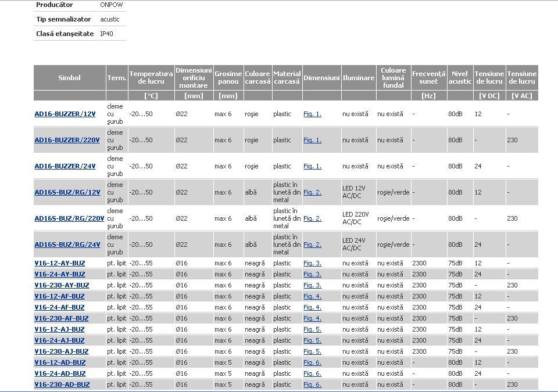
Task: Click the 'Tip semnalizator' label
Action: 63,19
